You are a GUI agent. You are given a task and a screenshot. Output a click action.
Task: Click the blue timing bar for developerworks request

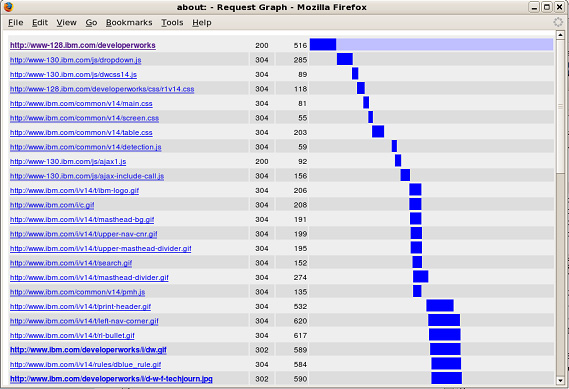[323, 45]
